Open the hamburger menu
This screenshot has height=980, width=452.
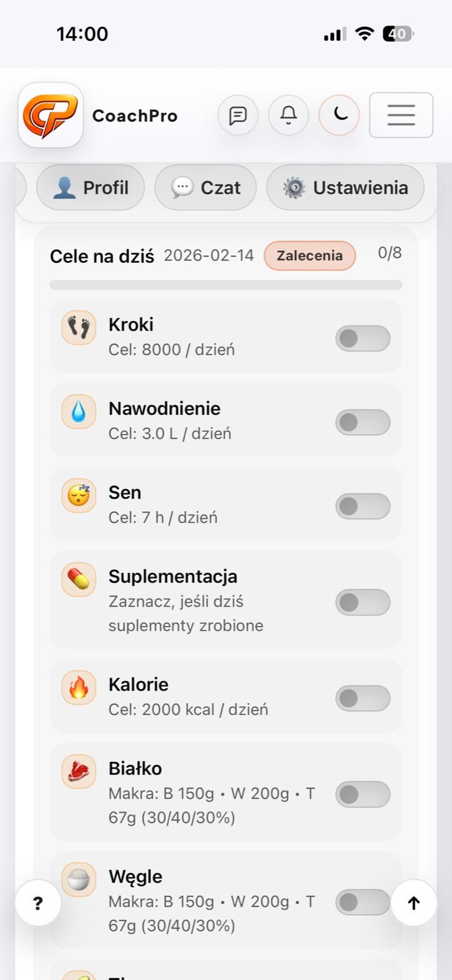pos(401,115)
